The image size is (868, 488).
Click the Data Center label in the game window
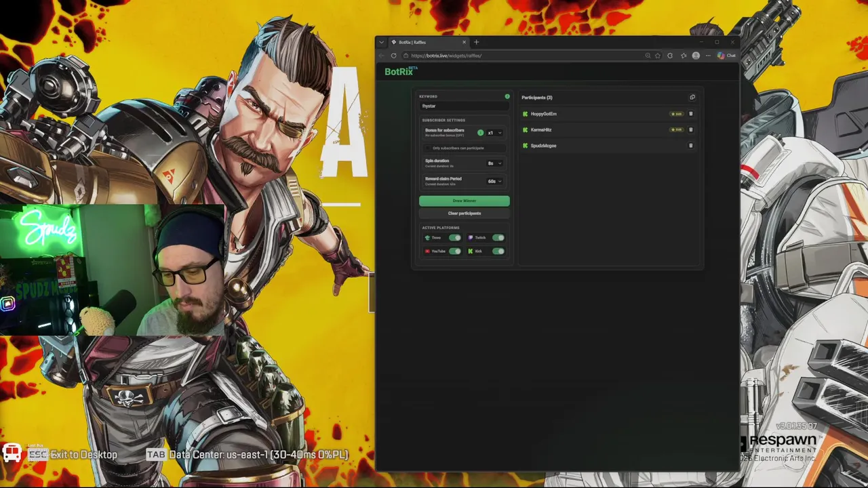click(259, 455)
